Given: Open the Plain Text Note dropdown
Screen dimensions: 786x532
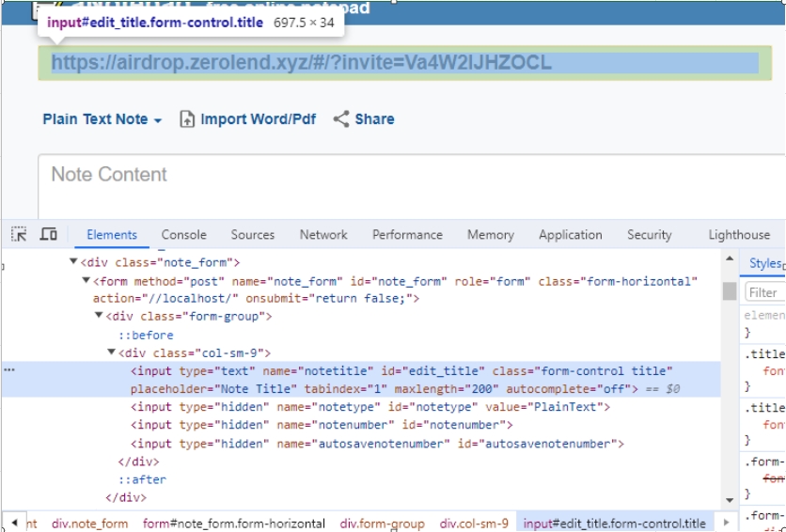Looking at the screenshot, I should coord(102,119).
